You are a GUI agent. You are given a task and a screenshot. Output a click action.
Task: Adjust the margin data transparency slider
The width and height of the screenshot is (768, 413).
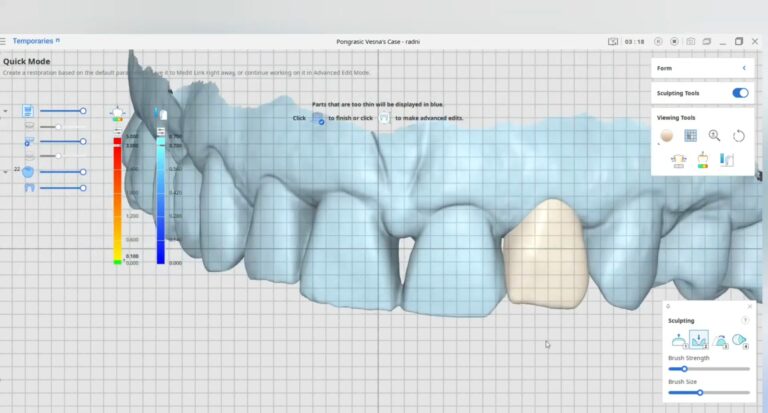[x=63, y=142]
